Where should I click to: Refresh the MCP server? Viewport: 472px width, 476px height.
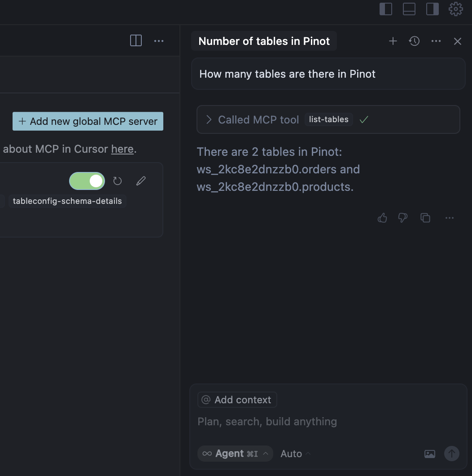click(118, 181)
